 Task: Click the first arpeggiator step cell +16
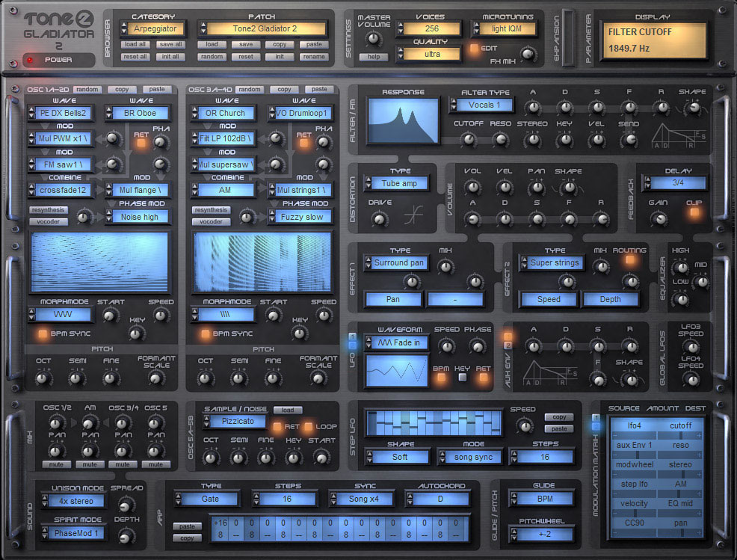point(220,528)
